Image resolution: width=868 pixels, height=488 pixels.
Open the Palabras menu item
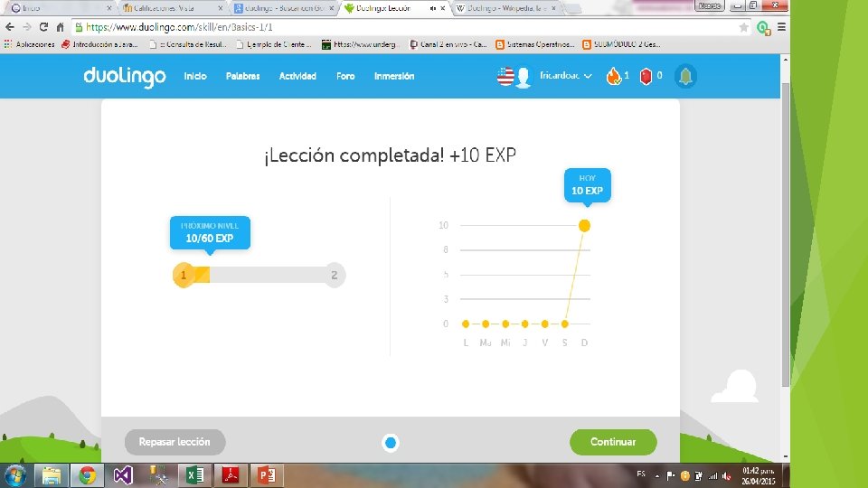tap(242, 76)
